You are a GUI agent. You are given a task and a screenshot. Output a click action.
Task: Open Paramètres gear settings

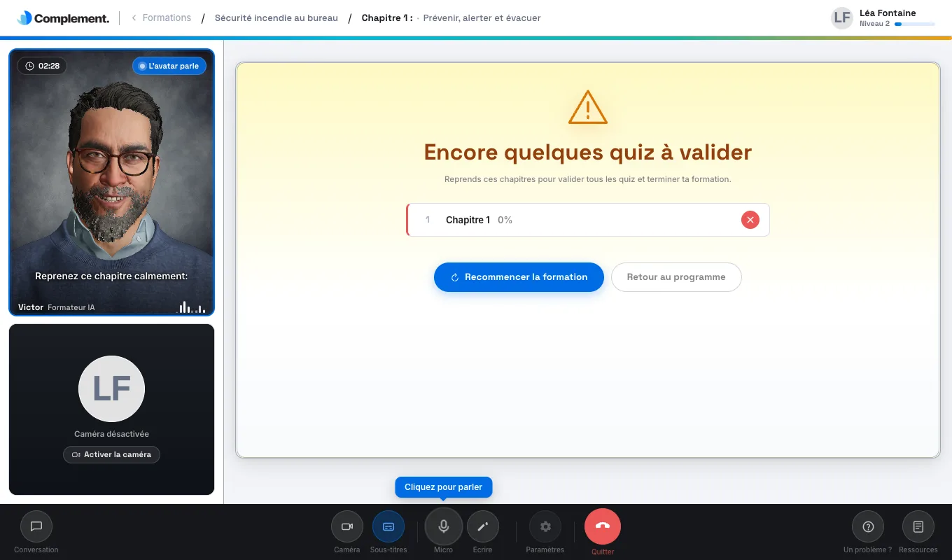point(545,526)
